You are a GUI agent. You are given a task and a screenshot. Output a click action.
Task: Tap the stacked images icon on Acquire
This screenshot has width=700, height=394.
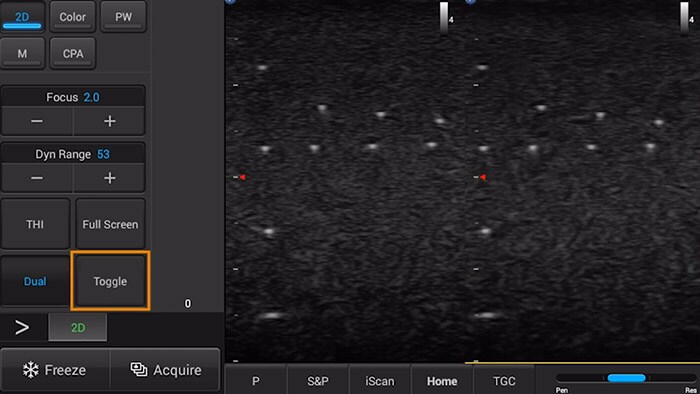139,369
